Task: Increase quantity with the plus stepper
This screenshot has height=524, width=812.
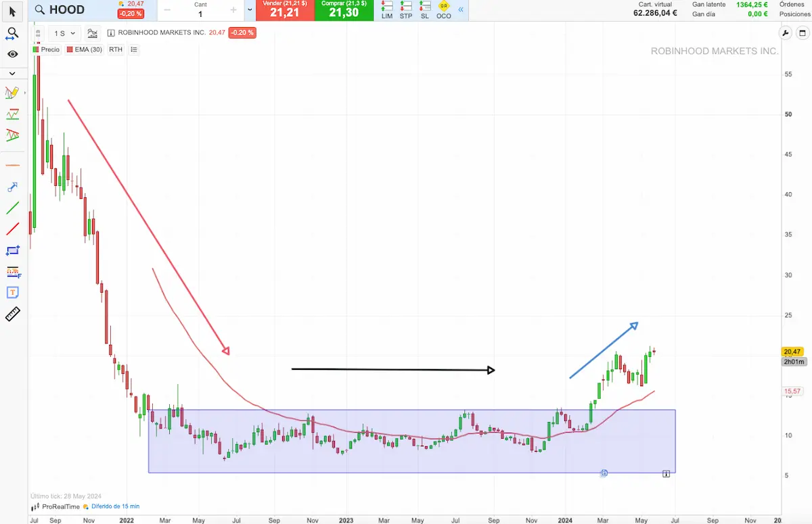Action: tap(233, 10)
